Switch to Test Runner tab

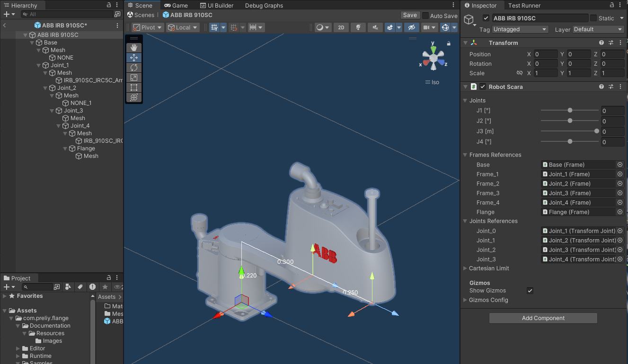pyautogui.click(x=524, y=5)
